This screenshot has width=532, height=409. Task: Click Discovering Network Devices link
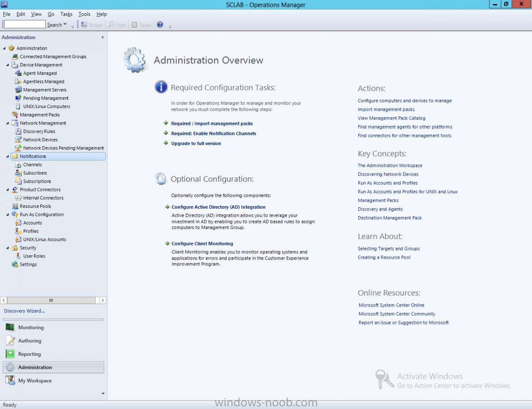[x=388, y=175]
